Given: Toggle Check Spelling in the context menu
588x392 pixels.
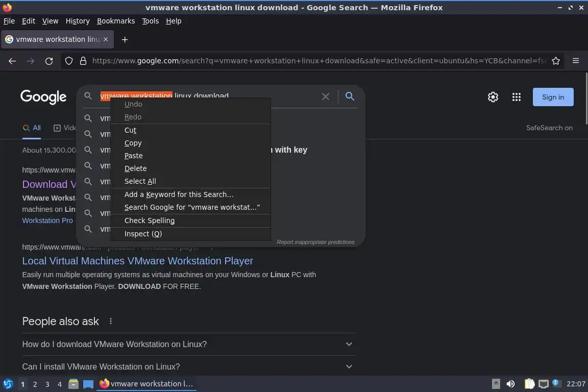Looking at the screenshot, I should [x=190, y=220].
